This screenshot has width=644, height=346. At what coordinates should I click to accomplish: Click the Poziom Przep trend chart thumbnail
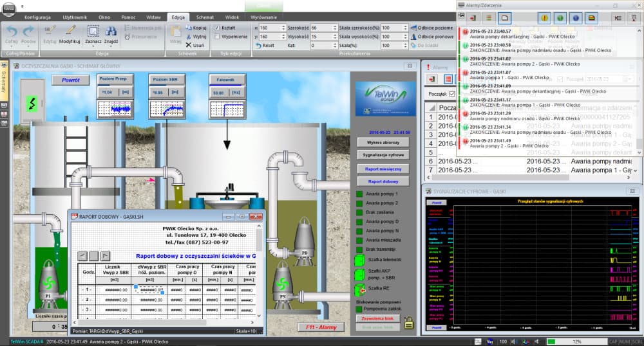click(x=114, y=109)
